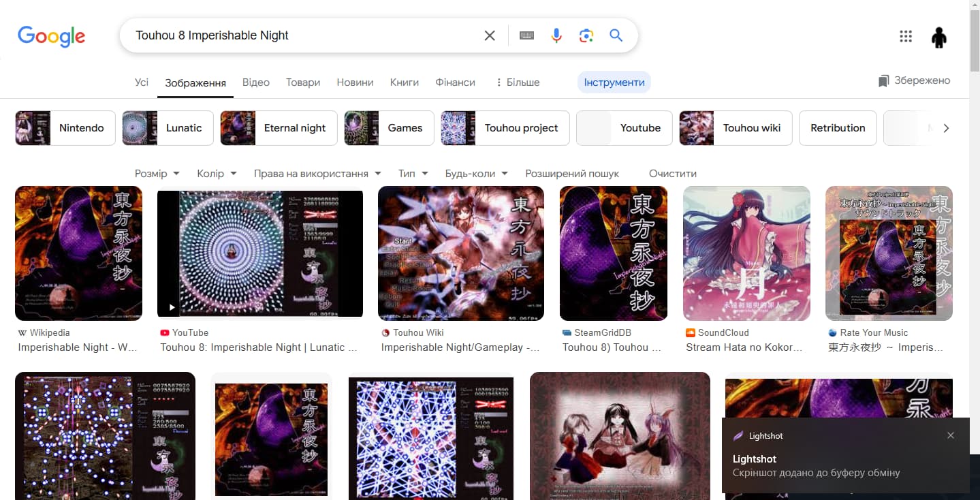The image size is (980, 500).
Task: Open the "Imperishable Night/Gameplay" result title
Action: pyautogui.click(x=460, y=347)
